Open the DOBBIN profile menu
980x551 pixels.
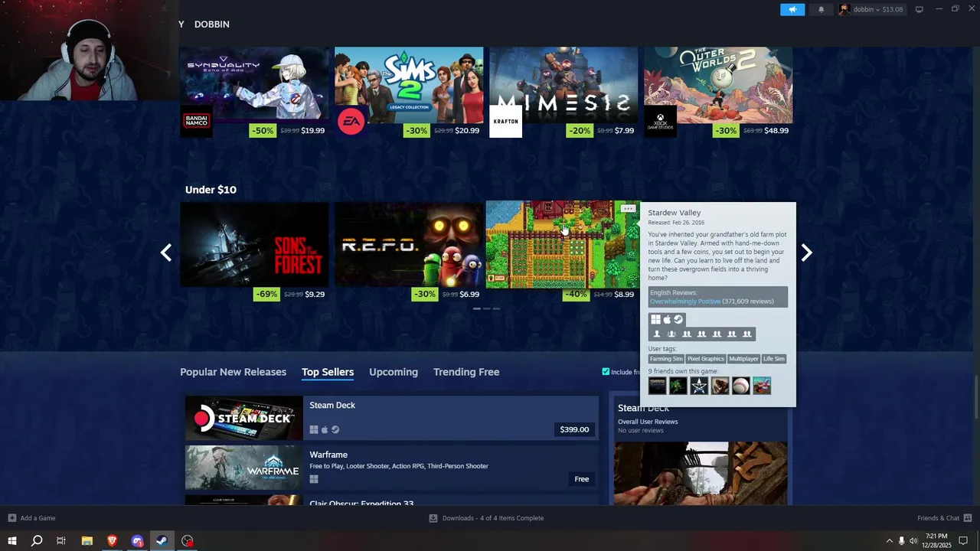(211, 24)
